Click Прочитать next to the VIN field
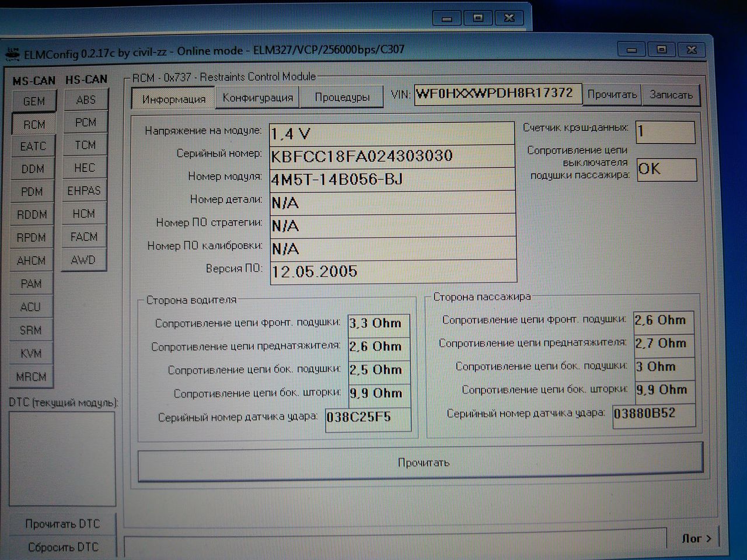Viewport: 747px width, 560px height. [612, 94]
